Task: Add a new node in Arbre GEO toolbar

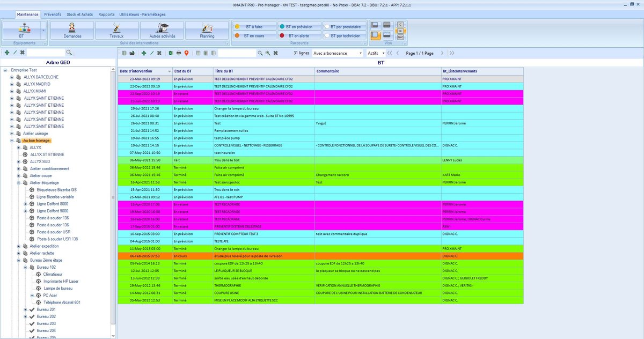Action: (x=6, y=53)
